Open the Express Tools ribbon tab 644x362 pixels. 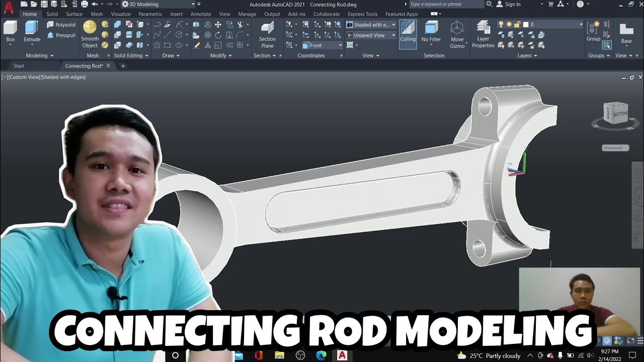point(362,14)
